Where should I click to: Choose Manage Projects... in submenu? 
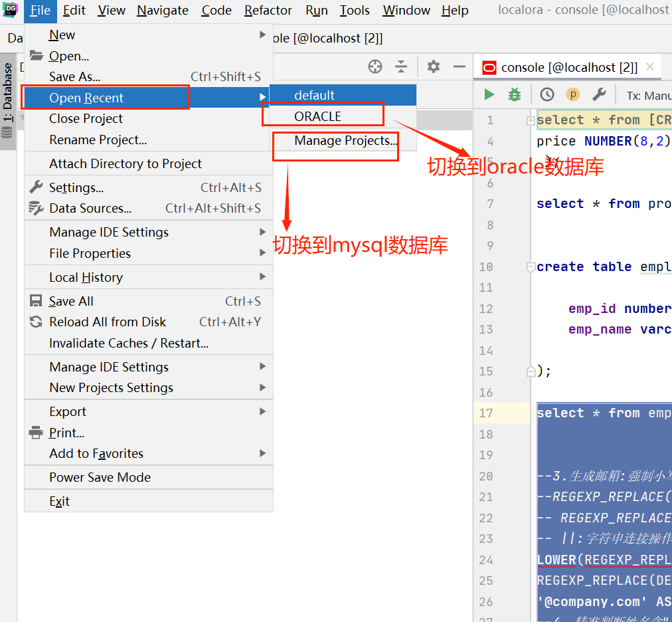coord(343,141)
